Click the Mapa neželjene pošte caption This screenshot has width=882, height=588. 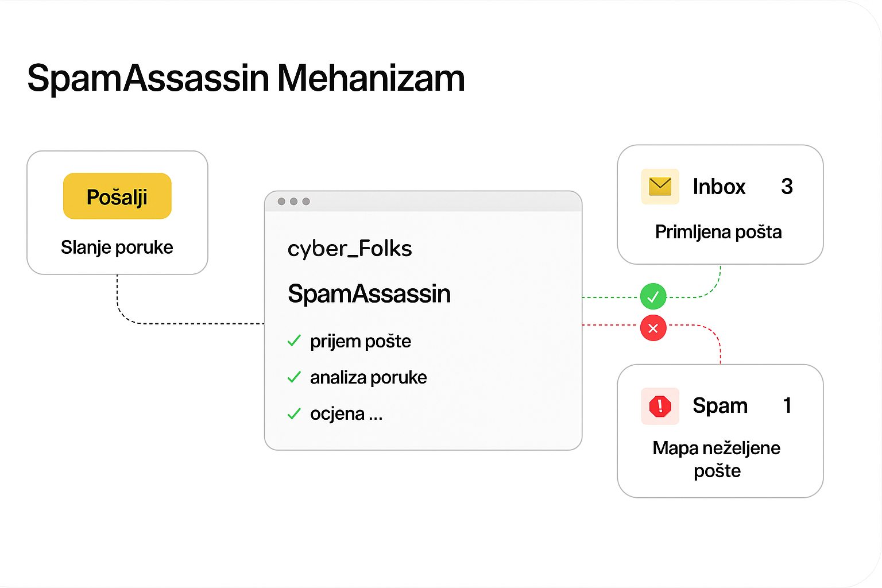tap(717, 459)
